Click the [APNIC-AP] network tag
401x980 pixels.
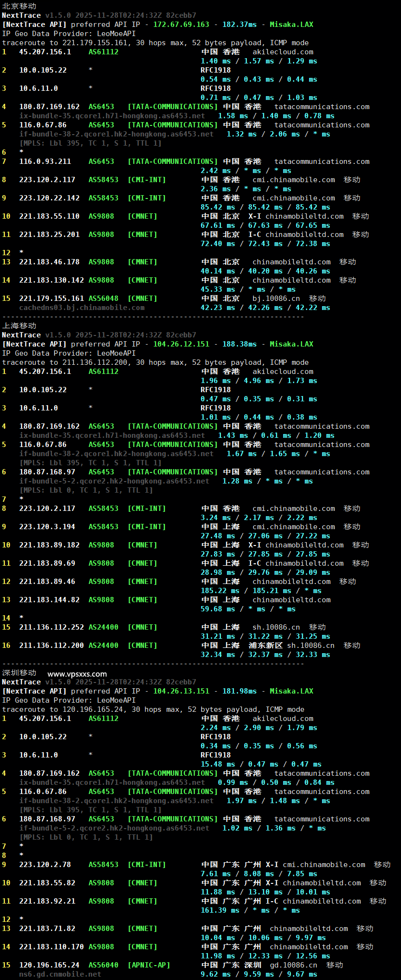coord(149,965)
